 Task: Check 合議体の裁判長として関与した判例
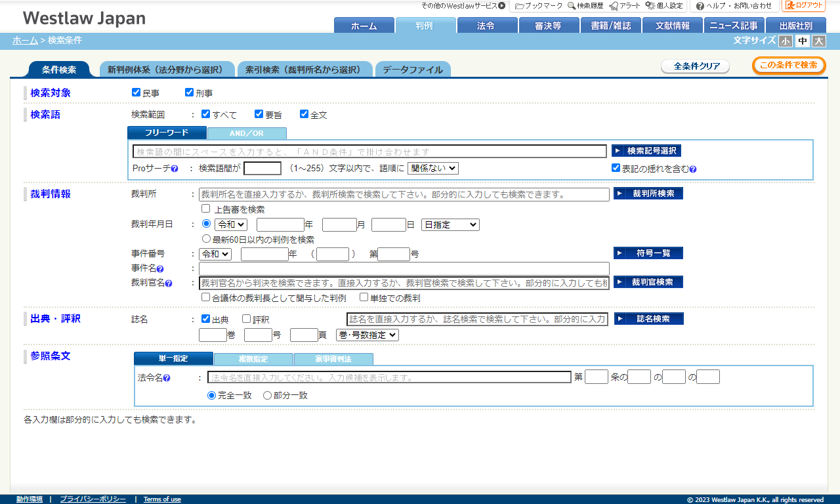point(206,297)
